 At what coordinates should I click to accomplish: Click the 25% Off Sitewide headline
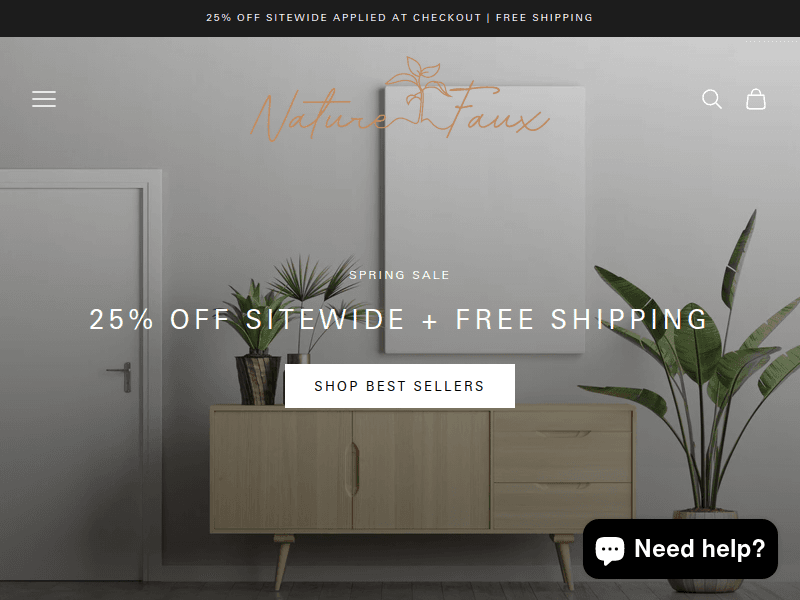(398, 319)
